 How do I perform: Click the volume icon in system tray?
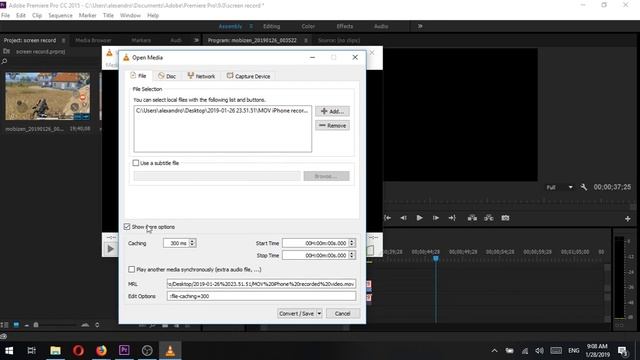539,351
